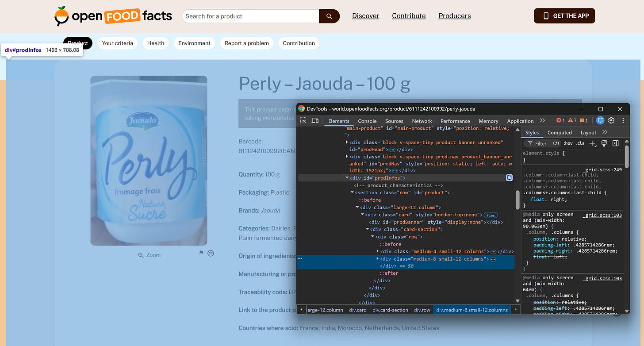The width and height of the screenshot is (644, 346).
Task: Open the rendering emulations paintbrush icon in Styles
Action: pos(604,143)
